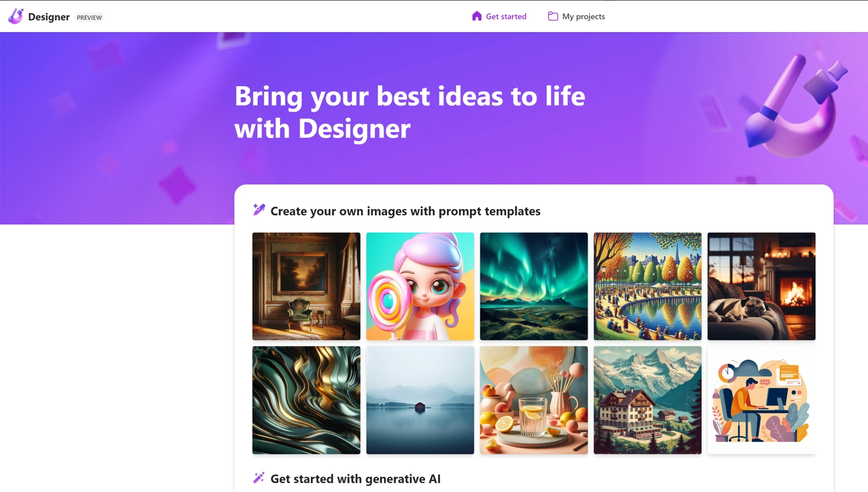Click the wand icon by generative AI heading
The width and height of the screenshot is (868, 492).
[259, 478]
